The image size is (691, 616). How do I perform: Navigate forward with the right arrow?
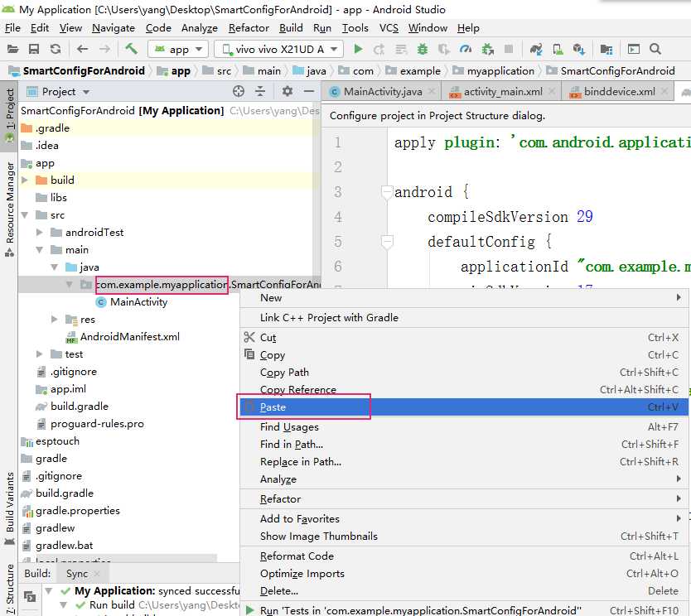pyautogui.click(x=104, y=49)
